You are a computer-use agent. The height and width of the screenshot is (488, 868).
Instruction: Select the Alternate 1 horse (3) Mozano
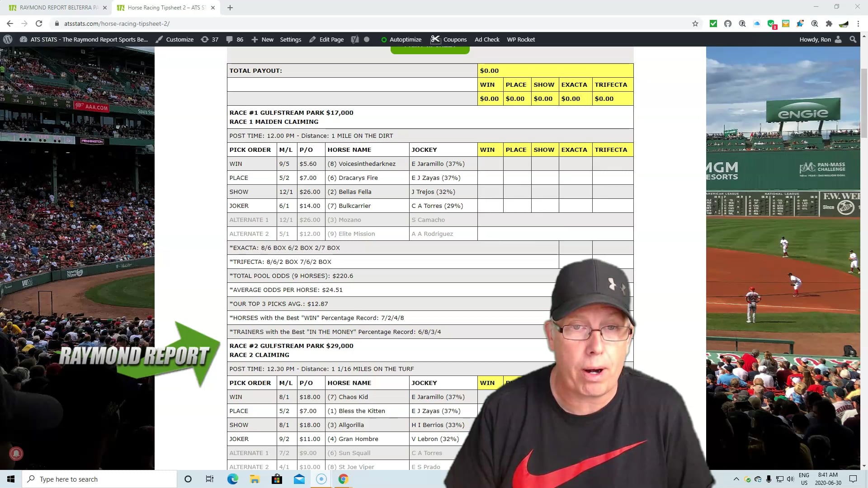click(x=344, y=220)
